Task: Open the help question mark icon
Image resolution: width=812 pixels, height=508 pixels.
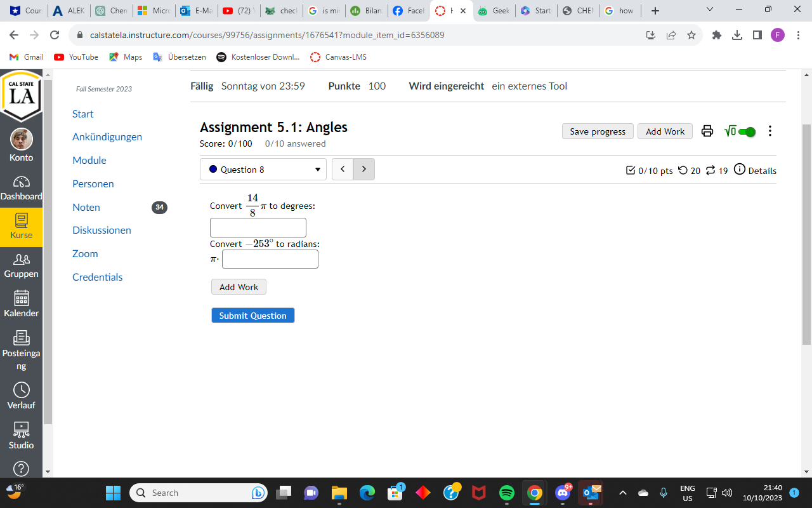Action: pyautogui.click(x=22, y=469)
